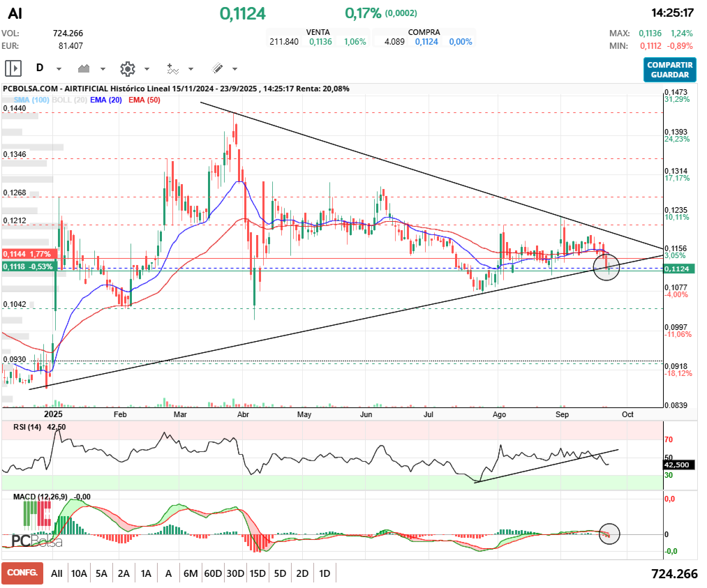Toggle the EMA (50) indicator
Viewport: 707px width, 588px height.
coord(144,100)
